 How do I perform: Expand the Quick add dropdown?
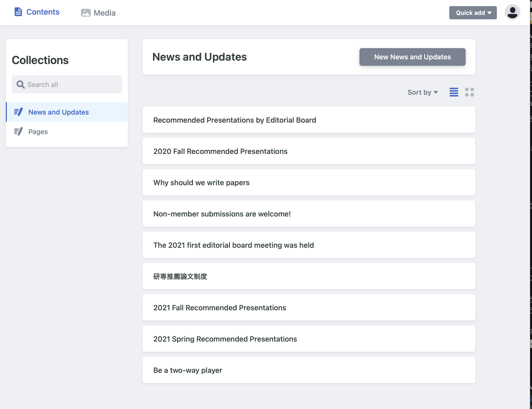pyautogui.click(x=473, y=13)
